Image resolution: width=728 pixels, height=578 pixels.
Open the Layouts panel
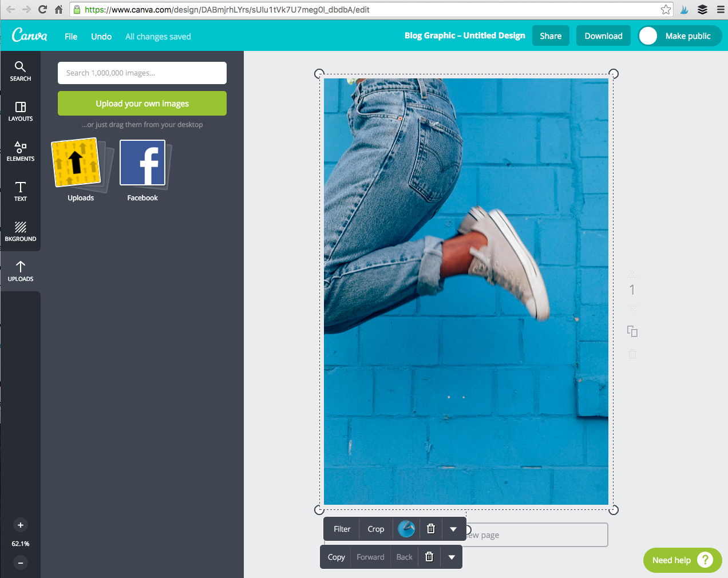point(20,111)
